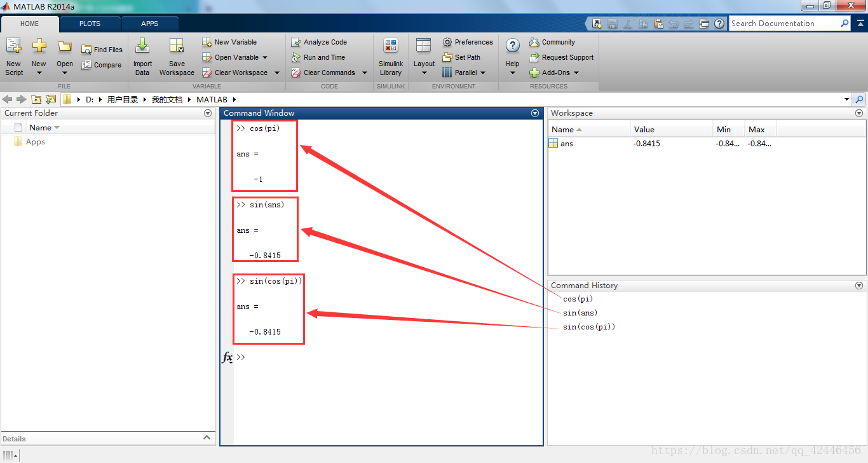
Task: Open Community link
Action: click(x=552, y=42)
